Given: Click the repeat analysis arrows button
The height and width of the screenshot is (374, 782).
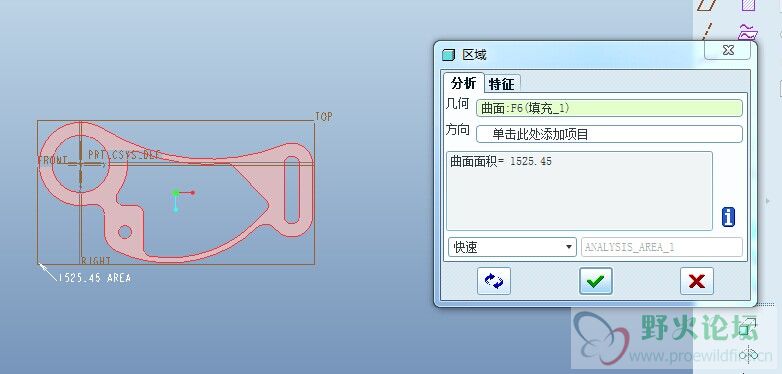Looking at the screenshot, I should coord(494,281).
